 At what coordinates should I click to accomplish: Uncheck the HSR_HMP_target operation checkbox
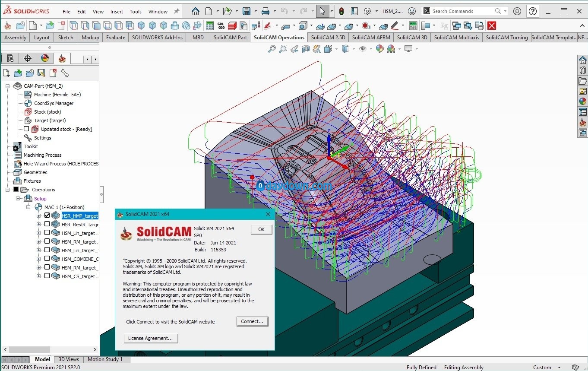click(x=47, y=216)
